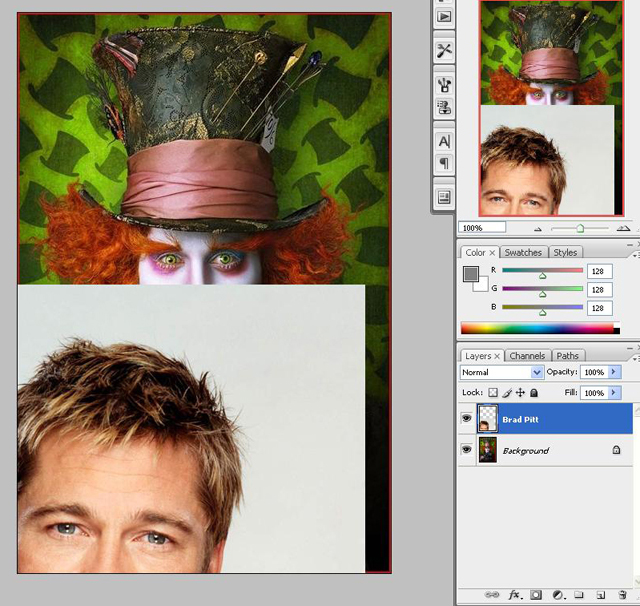This screenshot has width=640, height=606.
Task: Click the Fill value field
Action: 594,393
